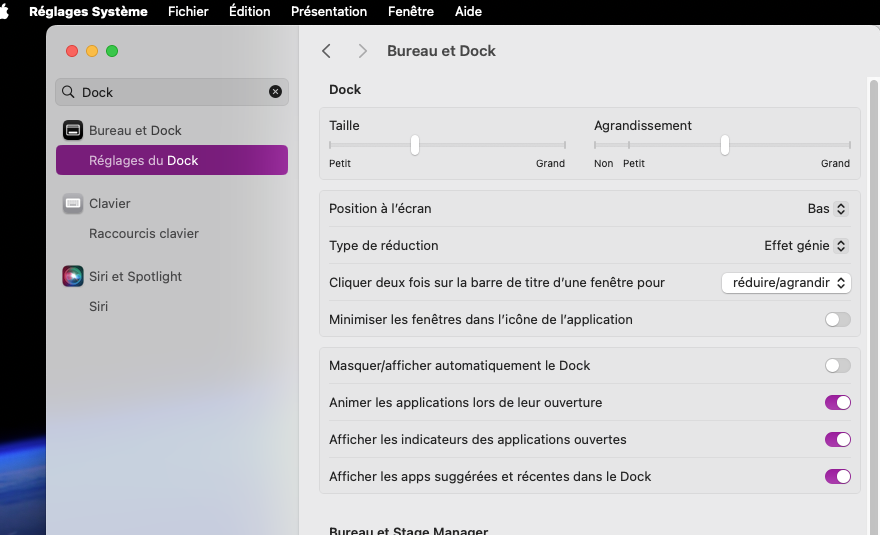Go forward with the right chevron
This screenshot has height=535, width=880.
tap(362, 51)
